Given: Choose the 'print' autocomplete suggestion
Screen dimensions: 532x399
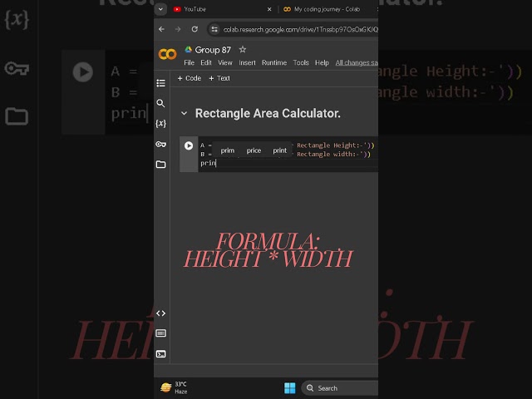Looking at the screenshot, I should [279, 150].
